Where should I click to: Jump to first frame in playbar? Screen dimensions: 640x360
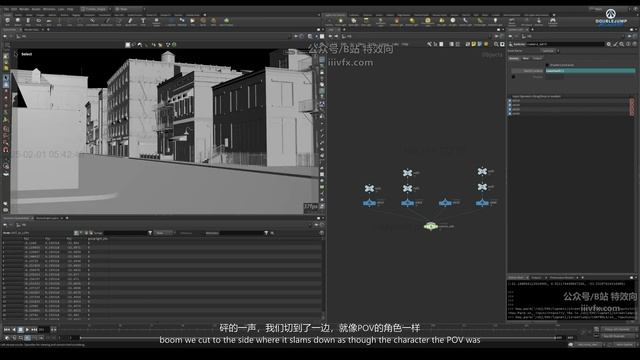(7, 330)
